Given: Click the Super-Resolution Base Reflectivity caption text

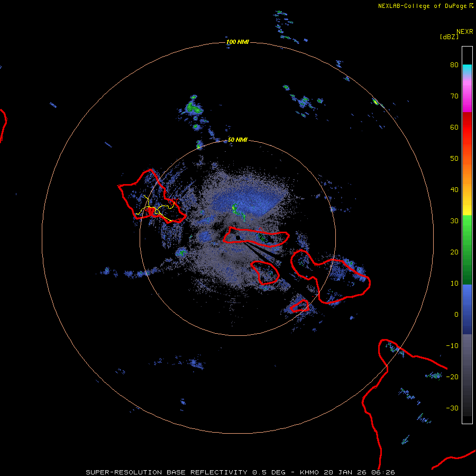Looking at the screenshot, I should click(240, 472).
